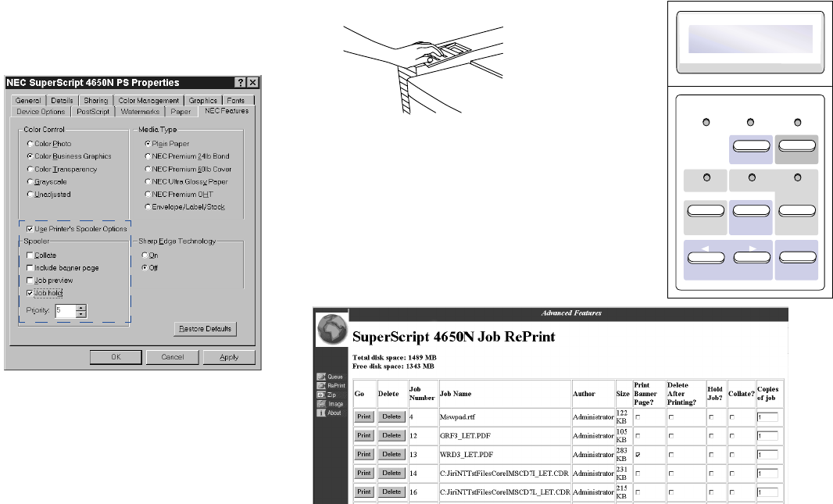Viewport: 833px width, 504px height.
Task: Click Restore Defaults
Action: click(205, 329)
